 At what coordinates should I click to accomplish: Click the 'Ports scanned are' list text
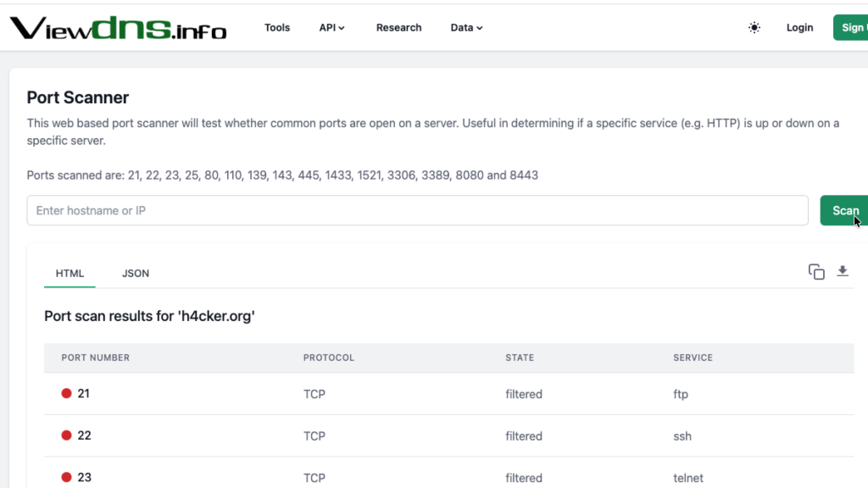[x=282, y=175]
